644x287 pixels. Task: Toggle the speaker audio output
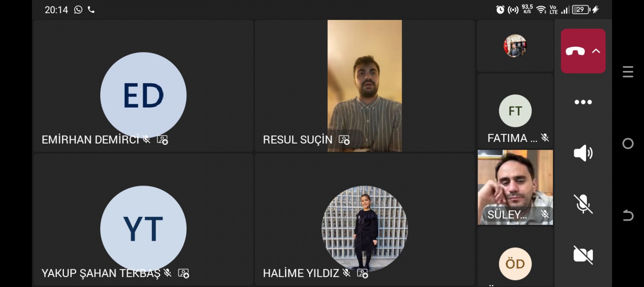(x=583, y=153)
